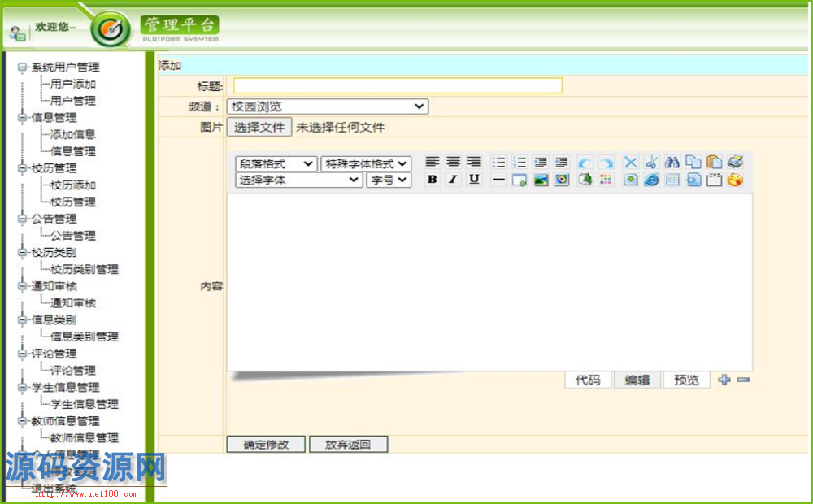The height and width of the screenshot is (504, 813).
Task: Click the 确定修改 confirm button
Action: point(266,444)
